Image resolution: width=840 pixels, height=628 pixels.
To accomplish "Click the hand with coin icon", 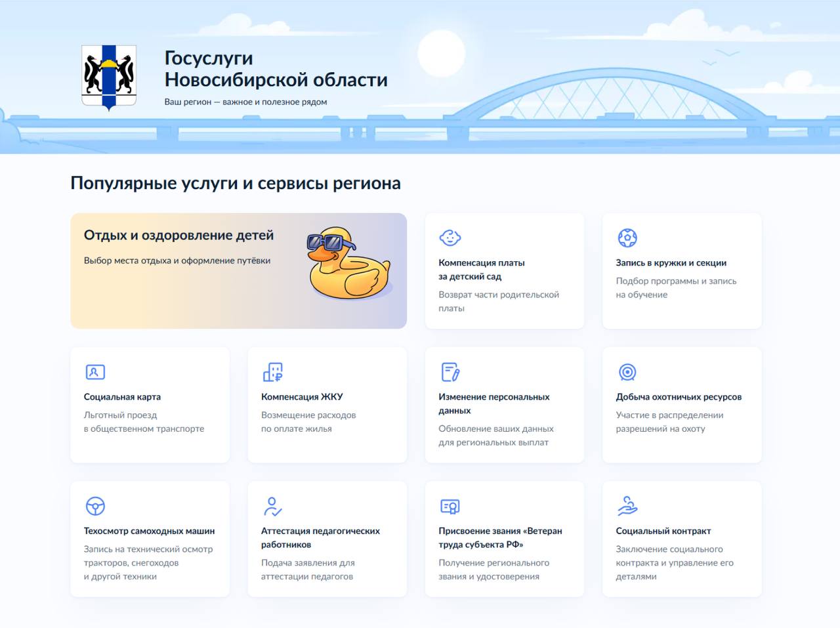I will click(627, 506).
